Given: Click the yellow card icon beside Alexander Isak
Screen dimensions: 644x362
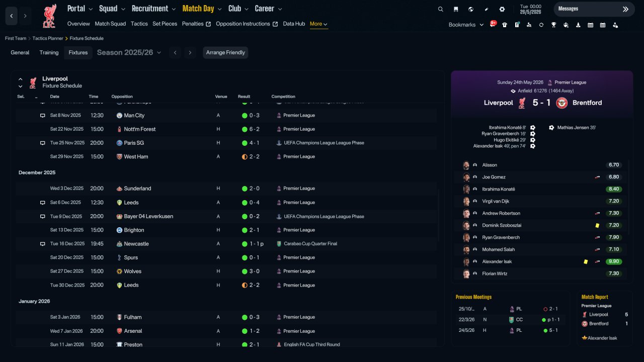Looking at the screenshot, I should point(586,261).
